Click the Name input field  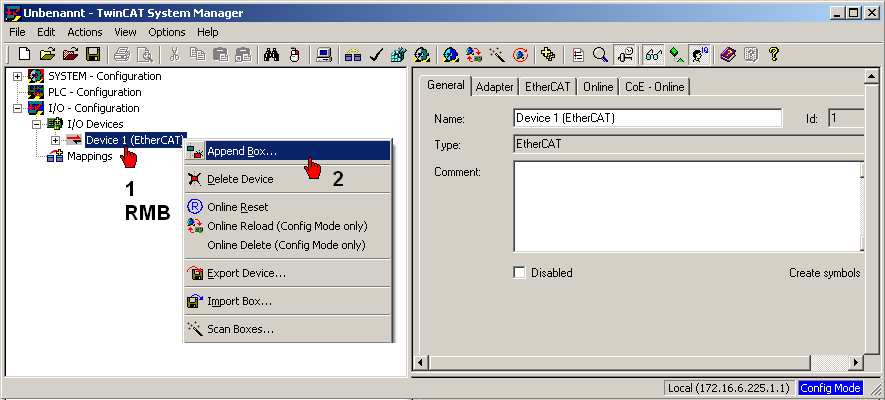(647, 118)
